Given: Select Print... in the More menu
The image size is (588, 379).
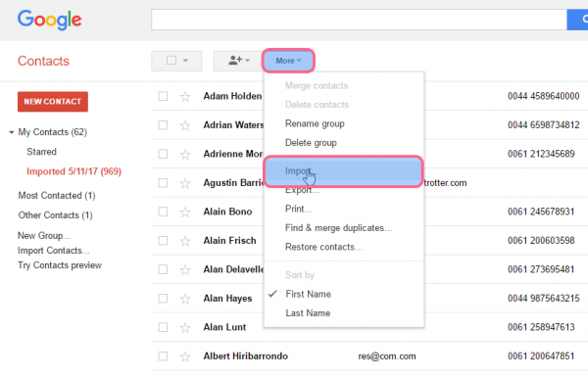Looking at the screenshot, I should (299, 209).
